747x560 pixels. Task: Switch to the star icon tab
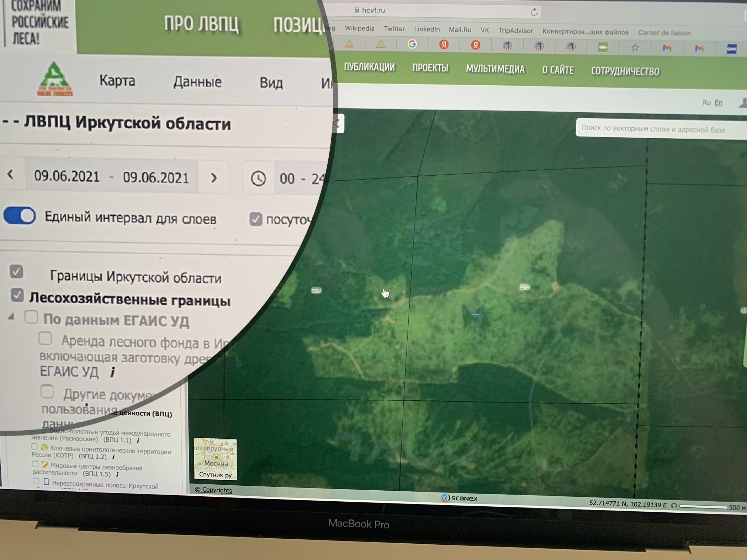pos(635,48)
